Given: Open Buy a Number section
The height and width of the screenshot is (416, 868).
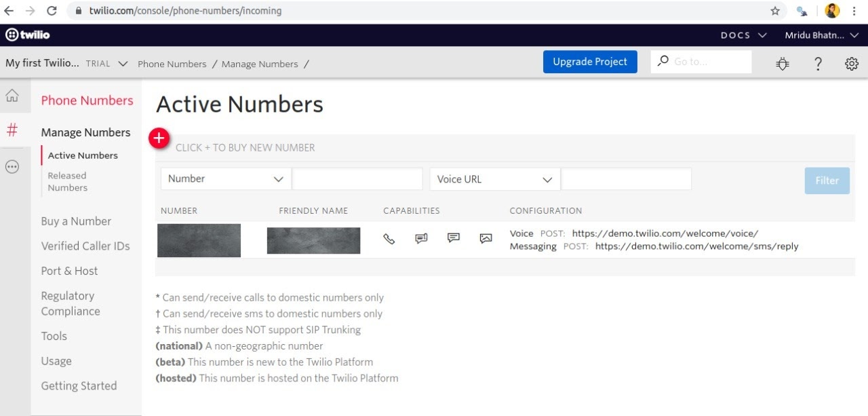Looking at the screenshot, I should [x=76, y=221].
